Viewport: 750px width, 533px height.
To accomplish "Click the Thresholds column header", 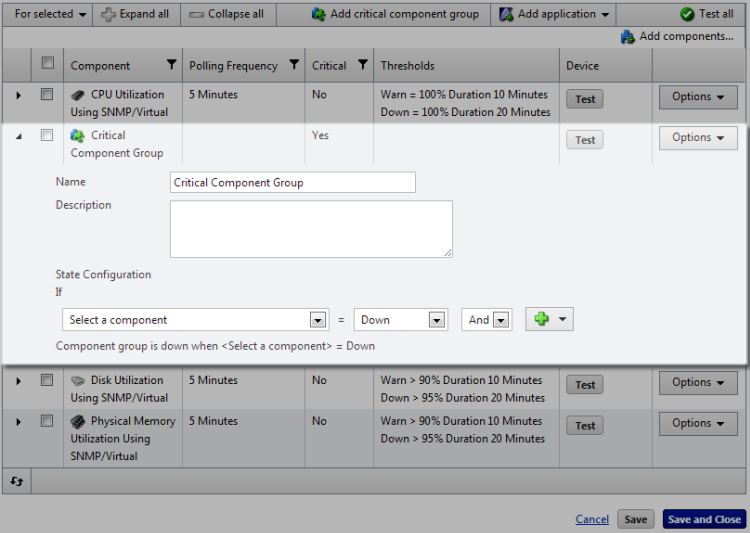I will [x=408, y=66].
